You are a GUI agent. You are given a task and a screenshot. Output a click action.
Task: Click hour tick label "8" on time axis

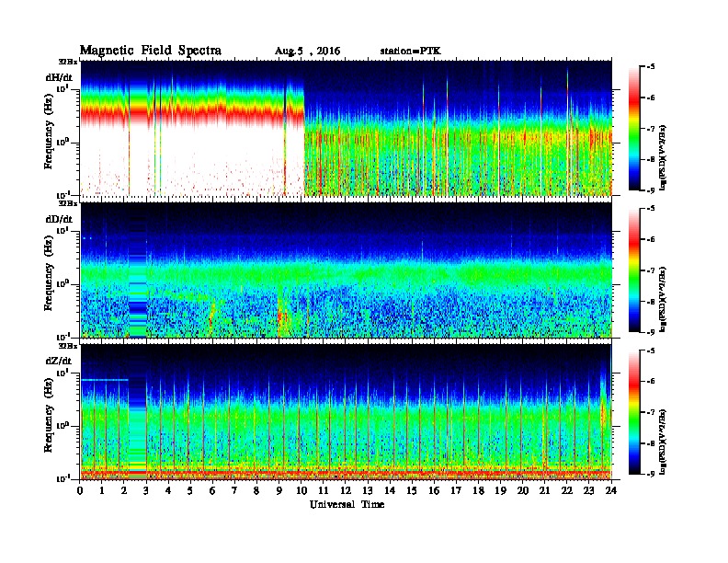(256, 491)
